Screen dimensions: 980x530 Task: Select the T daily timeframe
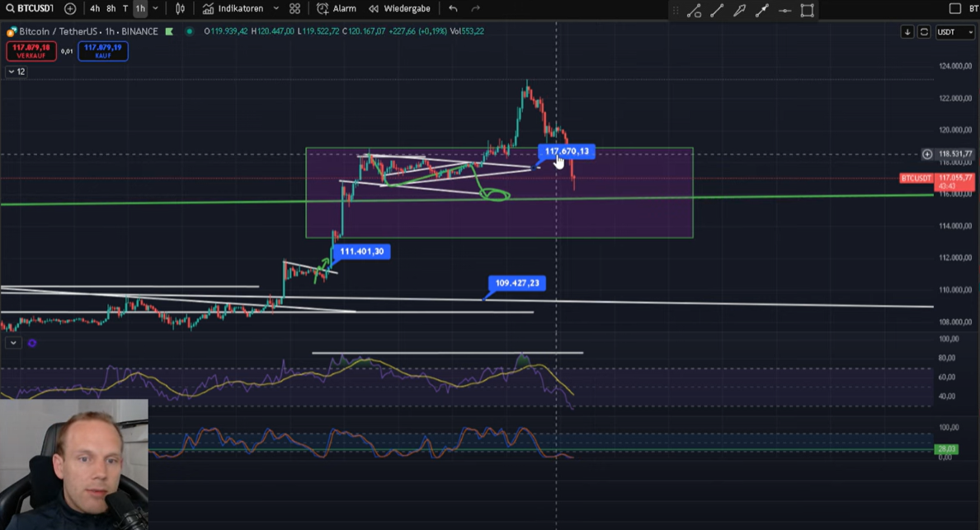125,9
